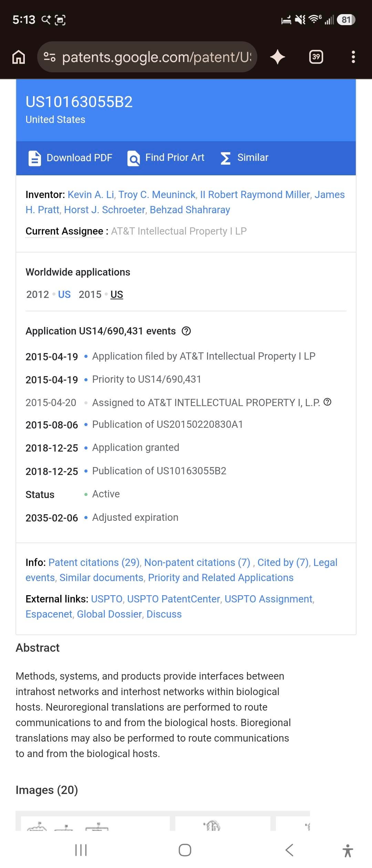
Task: Open inventor Behzad Shahraray link
Action: click(190, 210)
